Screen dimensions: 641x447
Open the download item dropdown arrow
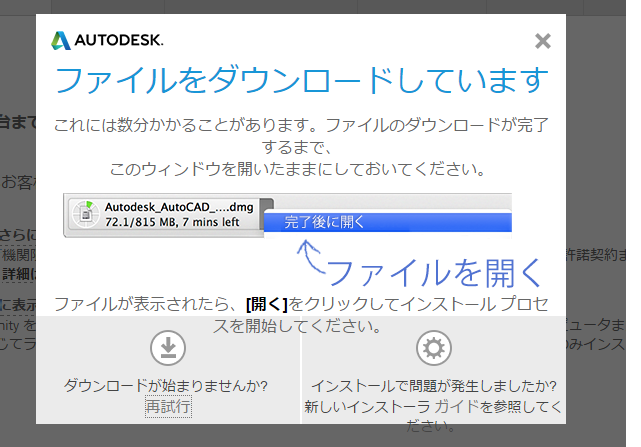pos(267,214)
